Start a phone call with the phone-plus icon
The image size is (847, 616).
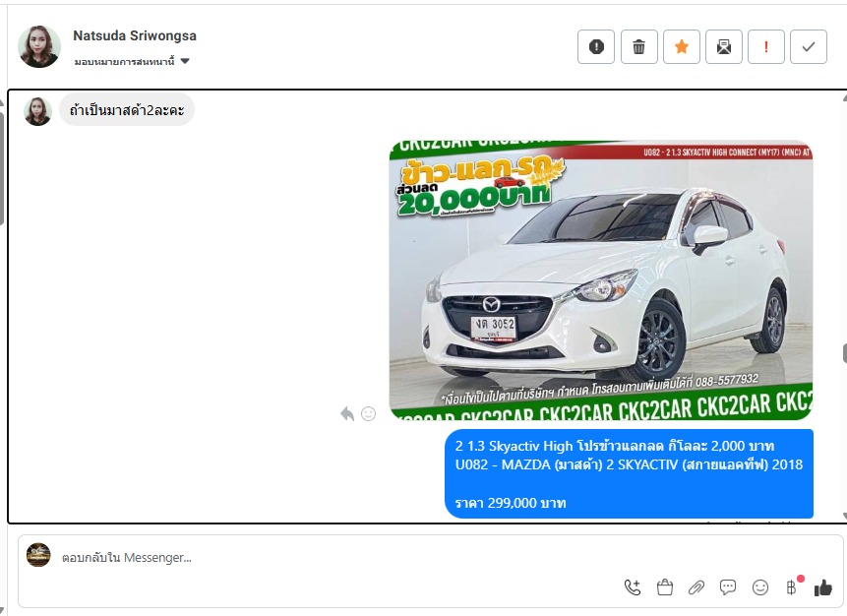pyautogui.click(x=633, y=587)
